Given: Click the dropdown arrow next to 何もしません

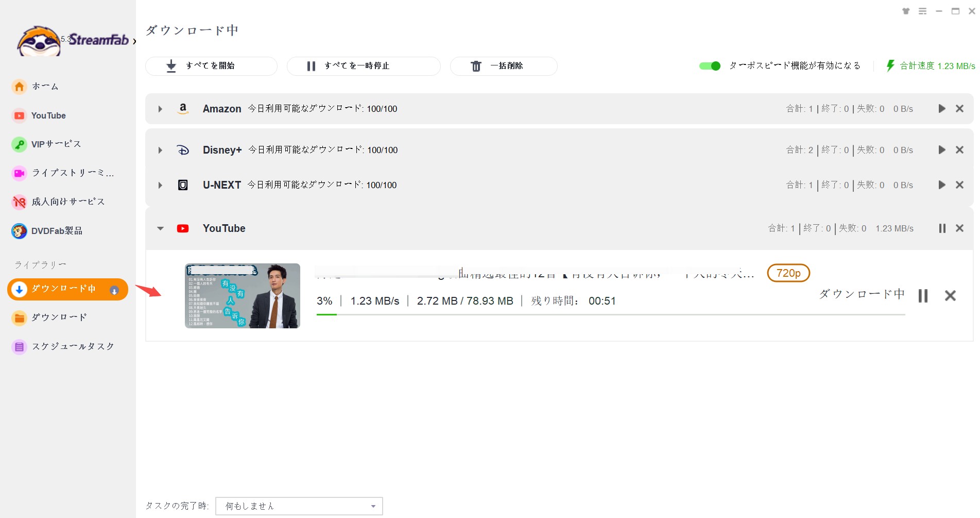Looking at the screenshot, I should (x=373, y=506).
